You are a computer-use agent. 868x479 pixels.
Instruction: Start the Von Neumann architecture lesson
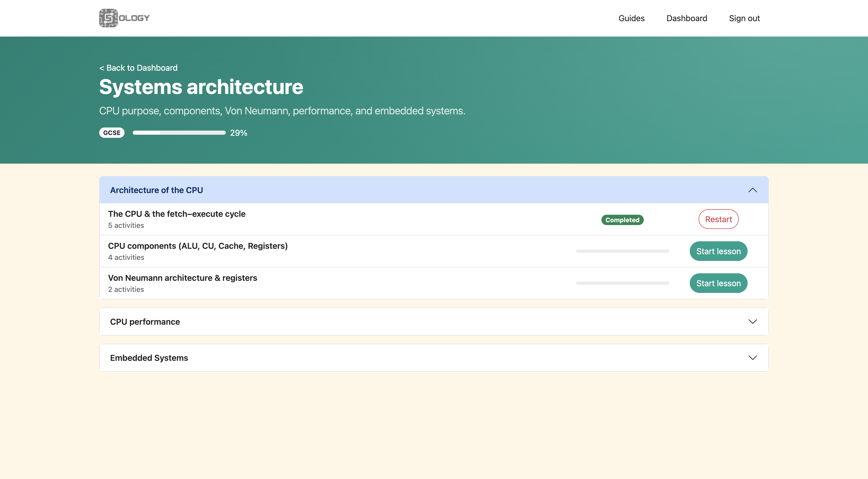tap(718, 283)
